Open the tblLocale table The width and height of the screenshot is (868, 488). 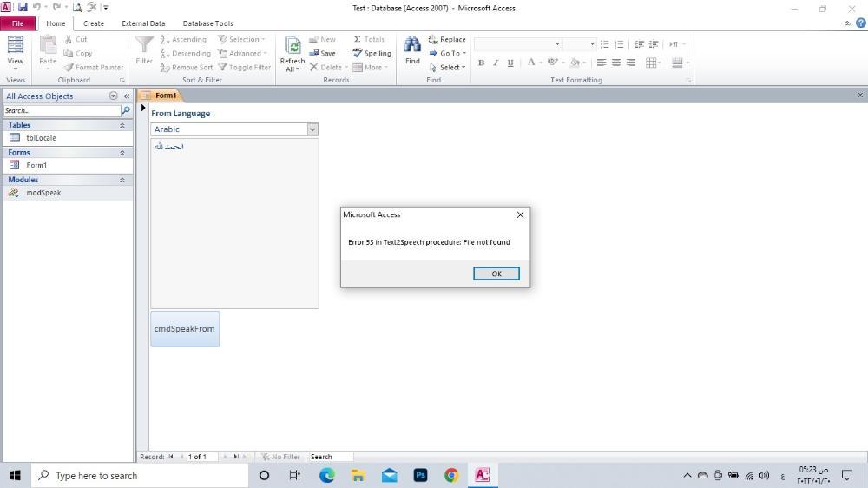(x=40, y=138)
